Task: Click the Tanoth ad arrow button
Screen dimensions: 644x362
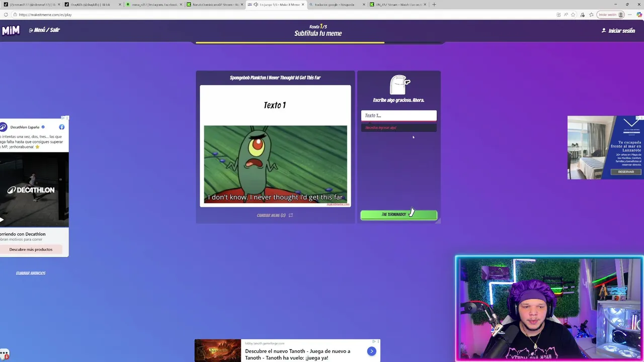Action: coord(371,351)
